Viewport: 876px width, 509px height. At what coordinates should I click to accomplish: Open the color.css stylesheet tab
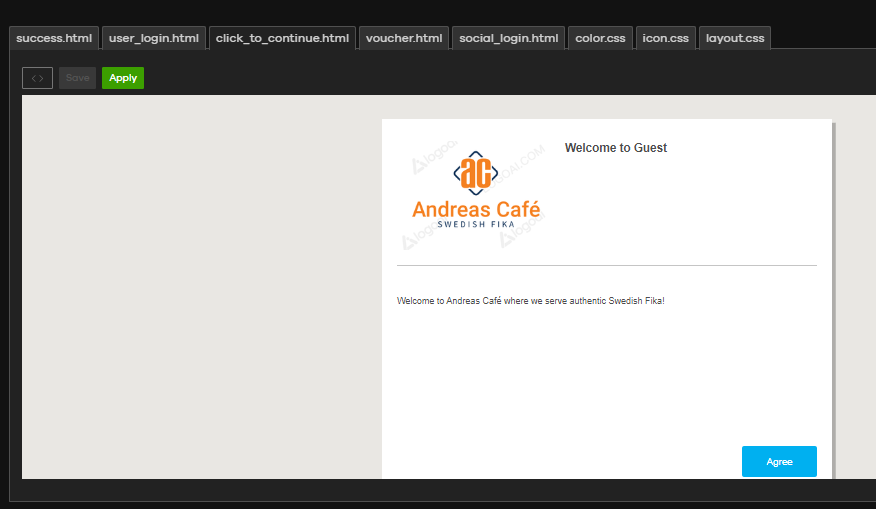pos(600,39)
